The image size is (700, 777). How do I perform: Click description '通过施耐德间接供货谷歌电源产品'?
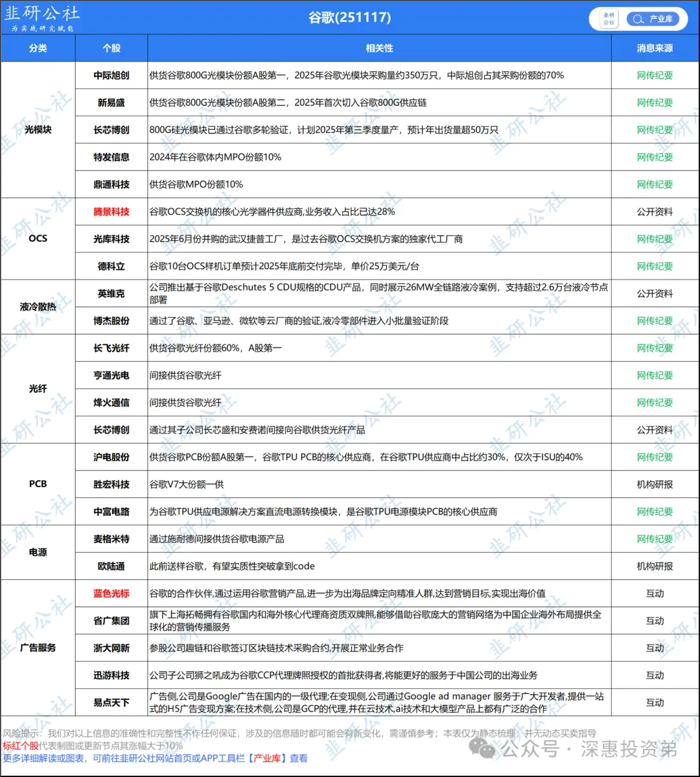tap(217, 539)
